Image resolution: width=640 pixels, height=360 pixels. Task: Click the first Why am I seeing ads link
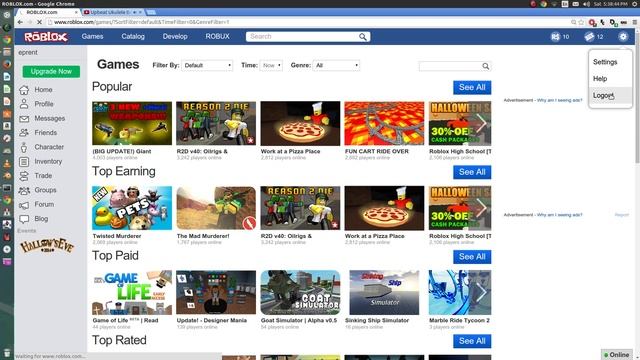559,100
